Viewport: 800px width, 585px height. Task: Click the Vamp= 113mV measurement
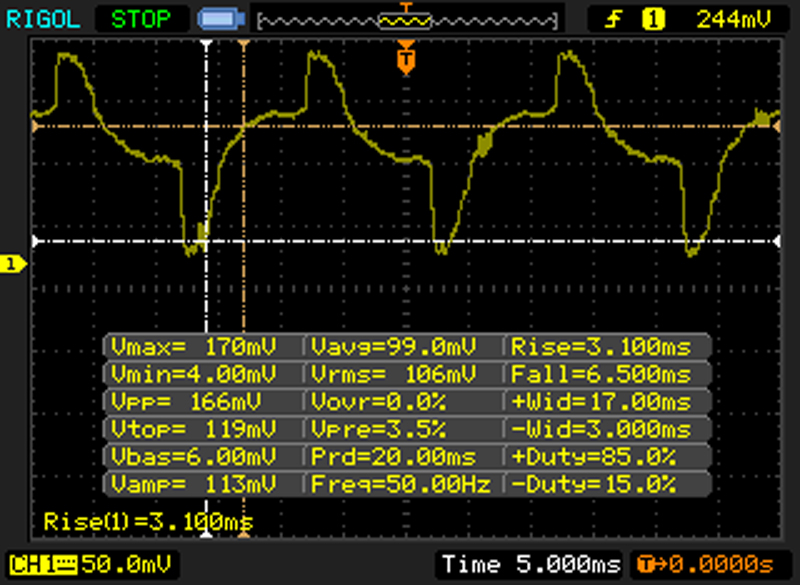(194, 484)
